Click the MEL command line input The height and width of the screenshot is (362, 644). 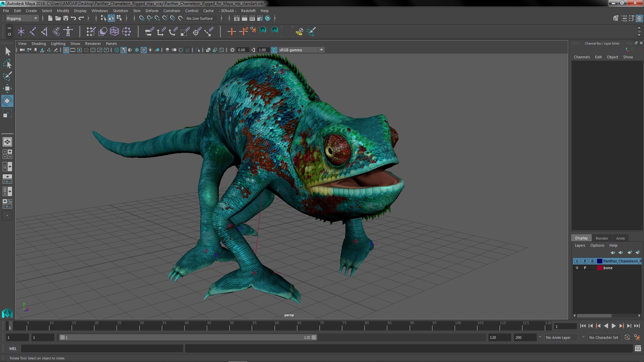tap(102, 349)
